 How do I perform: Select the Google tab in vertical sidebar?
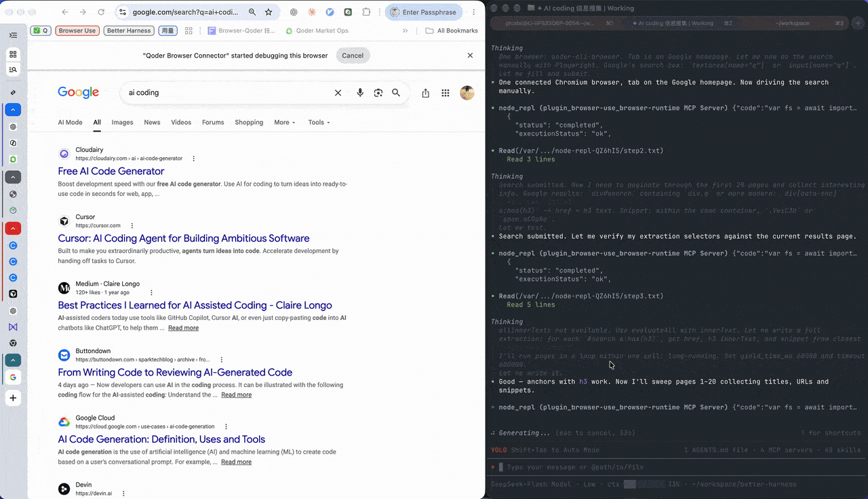[14, 378]
